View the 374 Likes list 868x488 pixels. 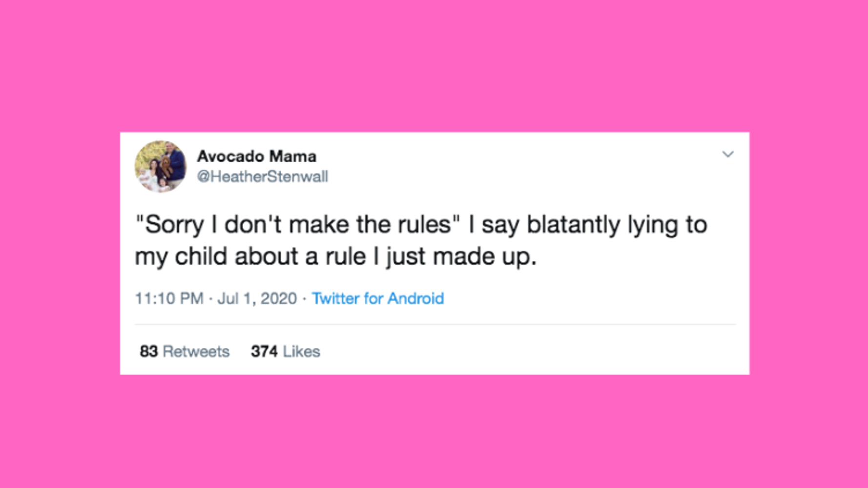coord(286,351)
